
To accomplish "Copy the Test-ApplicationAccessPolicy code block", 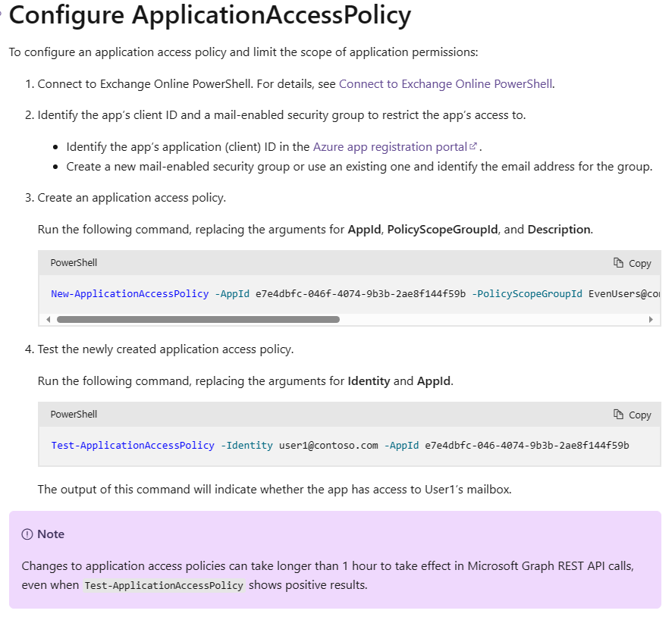I will coord(632,415).
